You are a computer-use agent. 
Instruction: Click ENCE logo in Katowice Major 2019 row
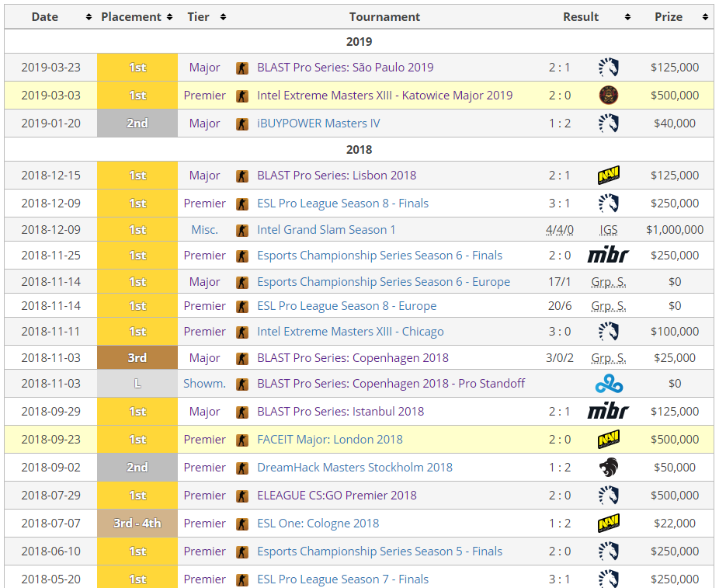[x=609, y=96]
